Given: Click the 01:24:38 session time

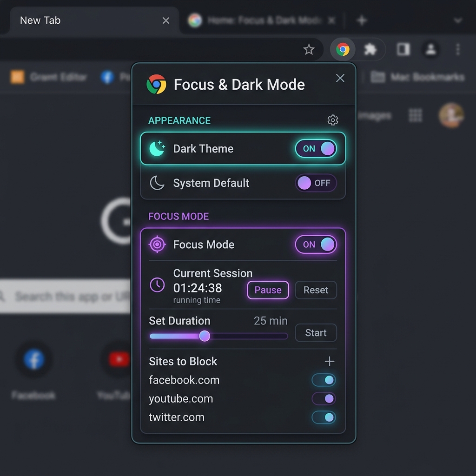Looking at the screenshot, I should coord(198,288).
